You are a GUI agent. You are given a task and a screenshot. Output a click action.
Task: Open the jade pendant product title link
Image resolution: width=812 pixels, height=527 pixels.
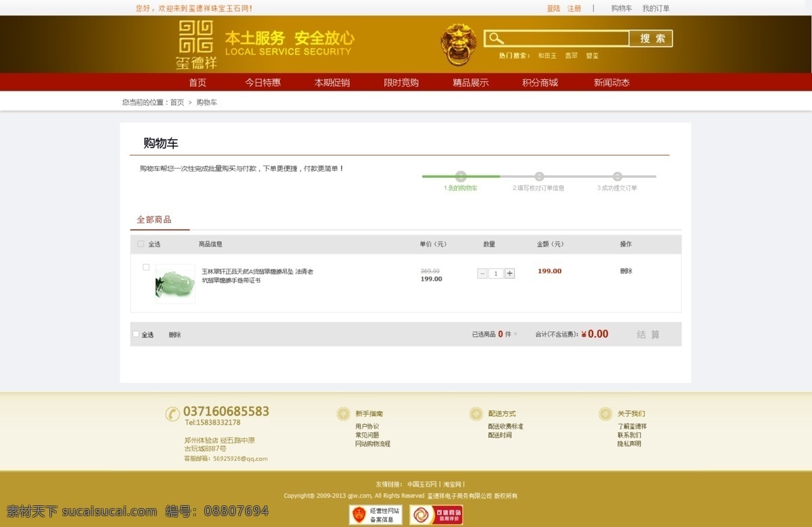(x=257, y=276)
